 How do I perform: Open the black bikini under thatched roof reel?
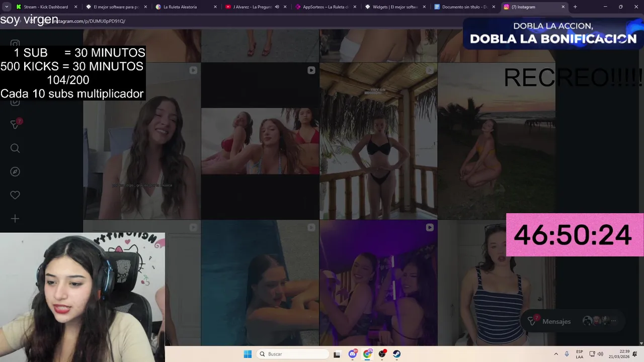[x=378, y=141]
